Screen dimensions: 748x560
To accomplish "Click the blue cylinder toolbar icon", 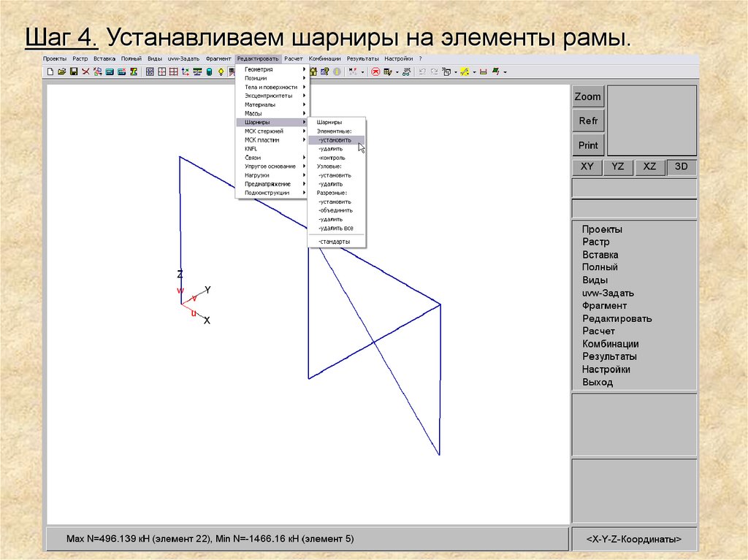I will click(x=209, y=72).
